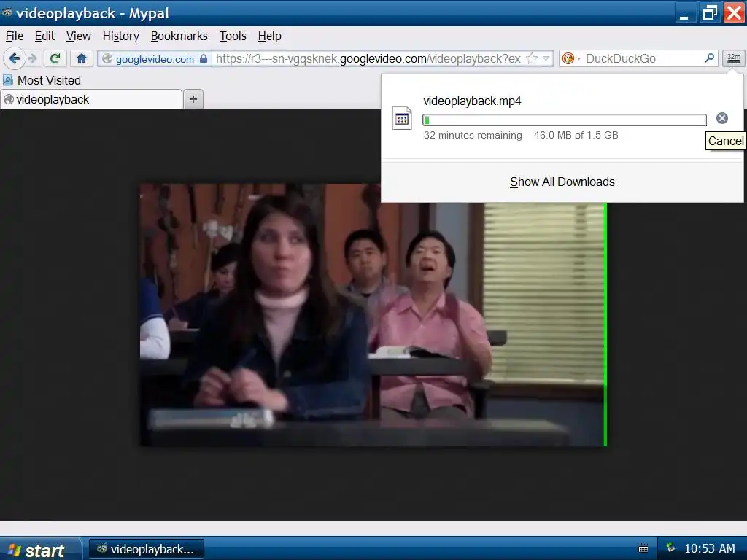Viewport: 747px width, 560px height.
Task: Select the videoplayback tab
Action: (91, 99)
